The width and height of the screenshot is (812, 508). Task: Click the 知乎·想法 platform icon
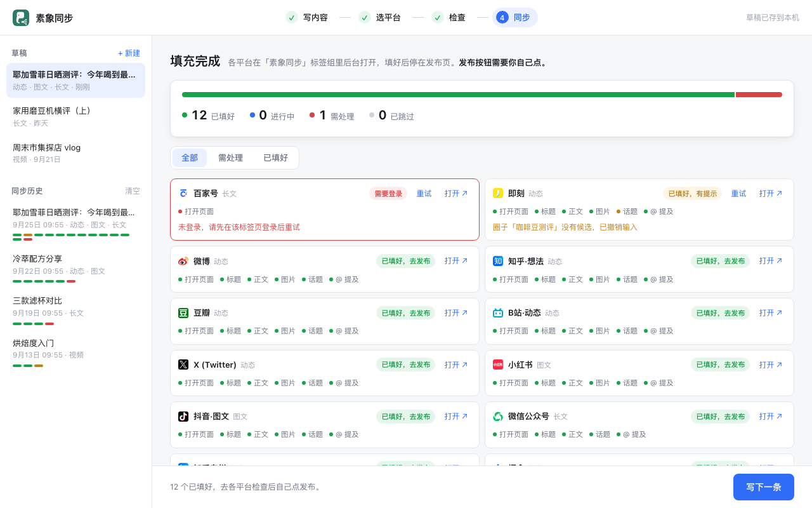[x=498, y=261]
